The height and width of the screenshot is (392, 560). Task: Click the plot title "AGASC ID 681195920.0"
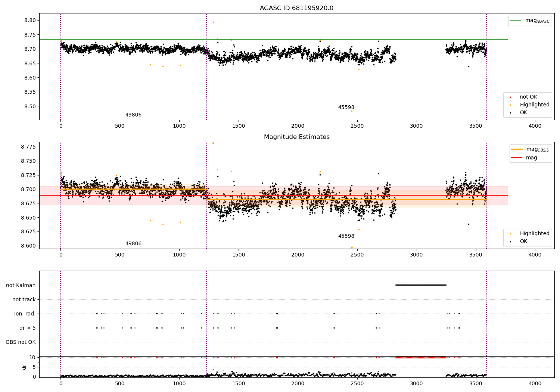296,8
